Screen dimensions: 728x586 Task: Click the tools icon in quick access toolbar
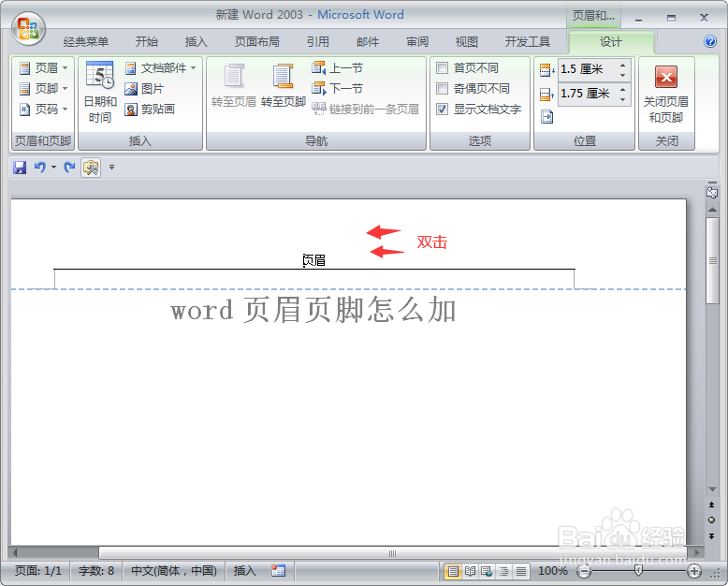[91, 168]
